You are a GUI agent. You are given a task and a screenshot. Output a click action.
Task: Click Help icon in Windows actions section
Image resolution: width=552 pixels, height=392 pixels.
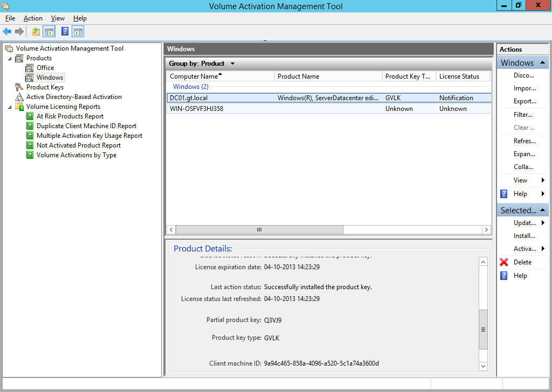point(504,194)
